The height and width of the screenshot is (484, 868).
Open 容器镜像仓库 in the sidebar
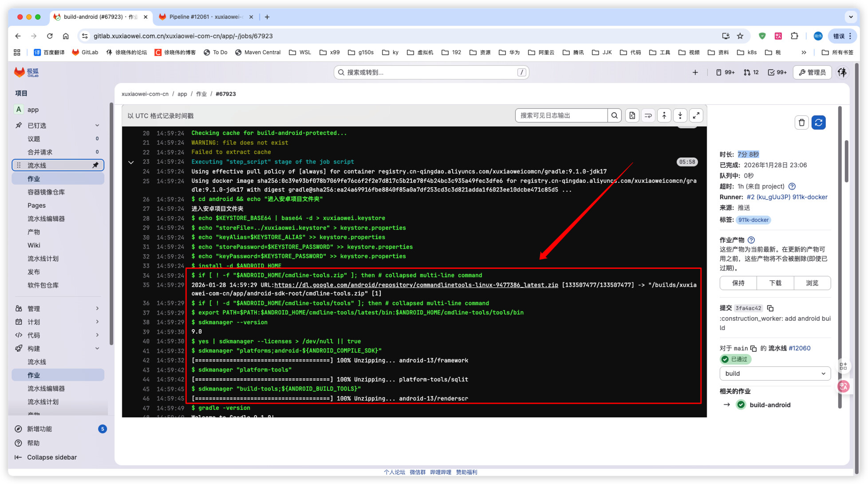(x=46, y=192)
